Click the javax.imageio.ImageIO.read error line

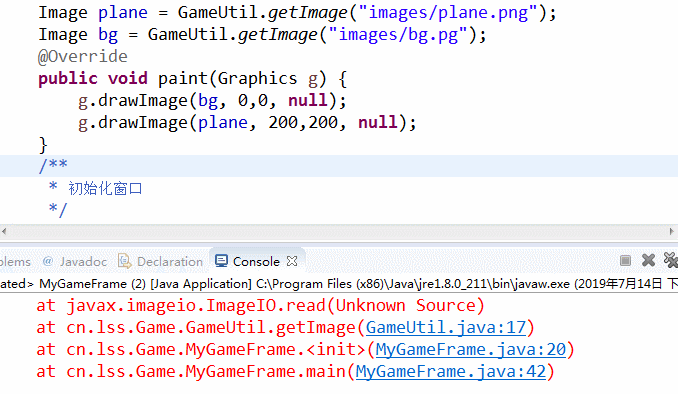point(260,306)
